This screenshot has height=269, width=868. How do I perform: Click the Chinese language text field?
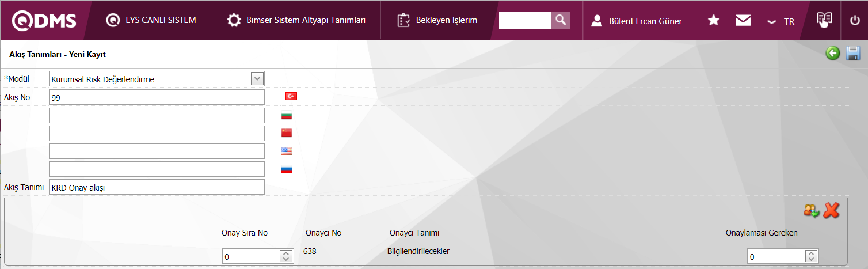coord(157,133)
